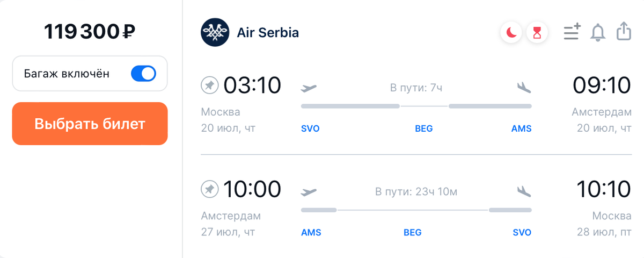Click the red moon night-flight badge
This screenshot has height=258, width=644.
coord(511,33)
